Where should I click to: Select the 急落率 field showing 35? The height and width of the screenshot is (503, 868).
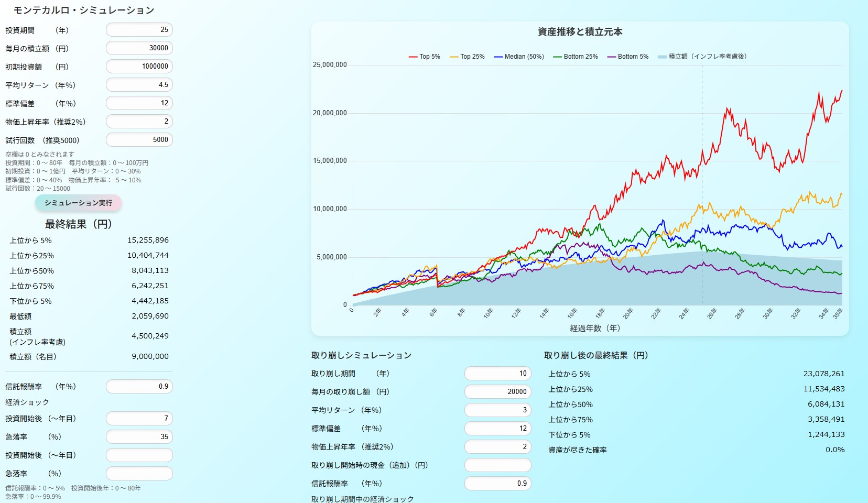point(139,437)
